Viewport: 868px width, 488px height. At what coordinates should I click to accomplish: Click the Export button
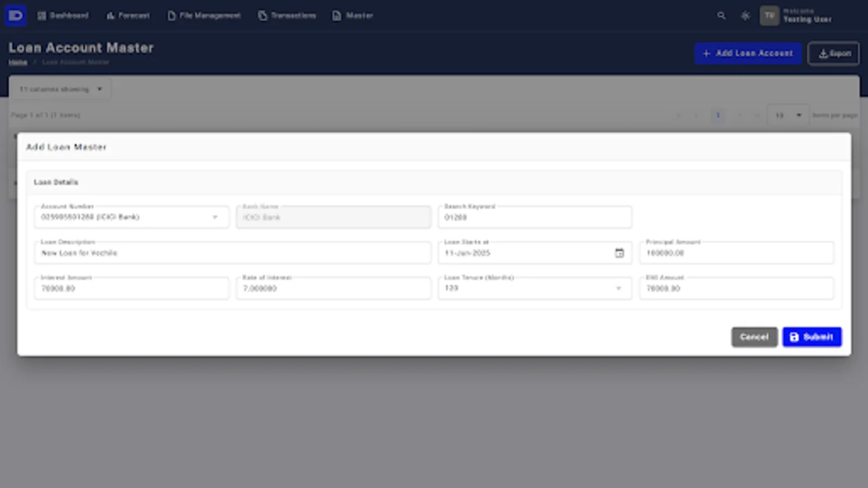834,53
